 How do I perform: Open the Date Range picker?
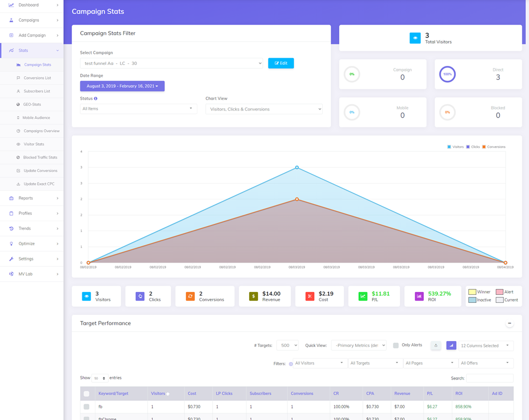[x=122, y=86]
